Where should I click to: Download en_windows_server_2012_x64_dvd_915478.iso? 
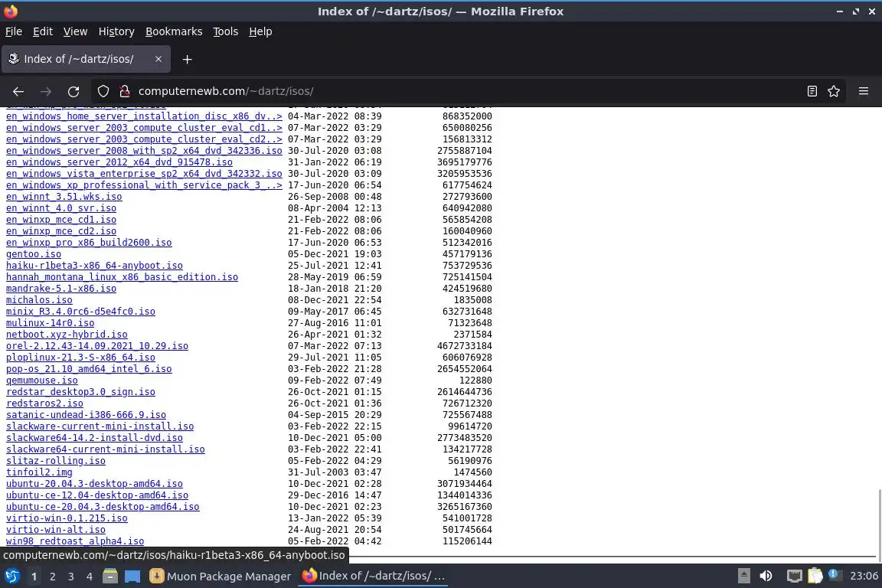(x=119, y=162)
